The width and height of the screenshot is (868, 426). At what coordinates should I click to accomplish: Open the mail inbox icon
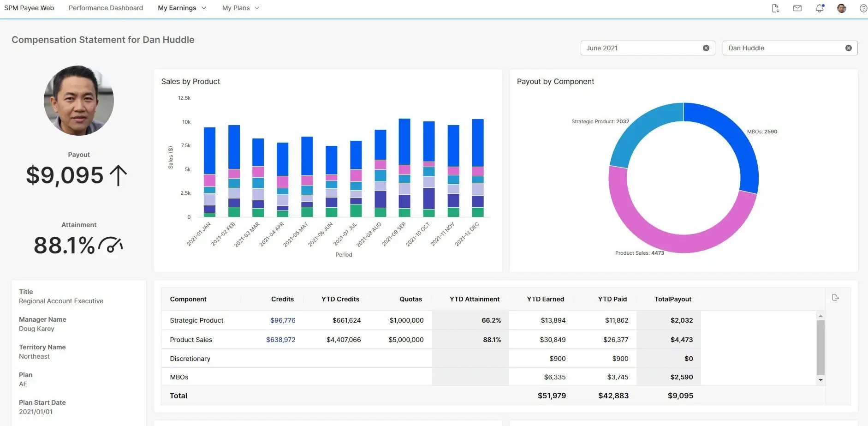coord(797,8)
